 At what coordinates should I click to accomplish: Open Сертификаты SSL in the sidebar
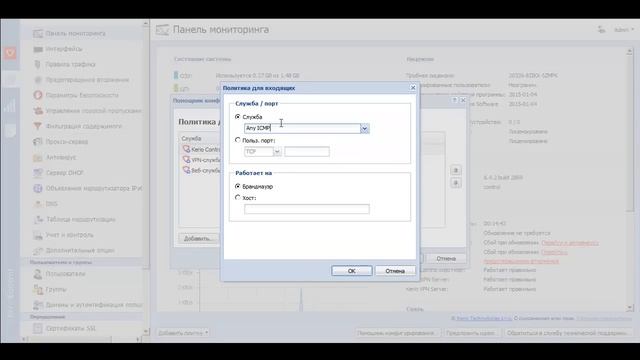point(70,329)
